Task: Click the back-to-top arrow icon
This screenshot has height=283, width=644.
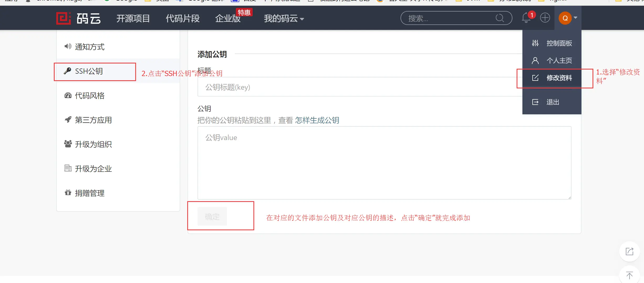Action: click(630, 275)
